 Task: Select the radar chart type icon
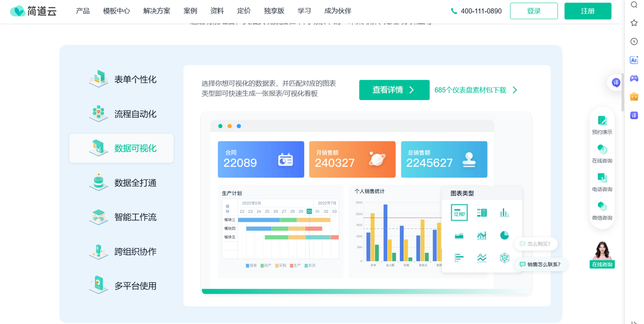pos(504,258)
